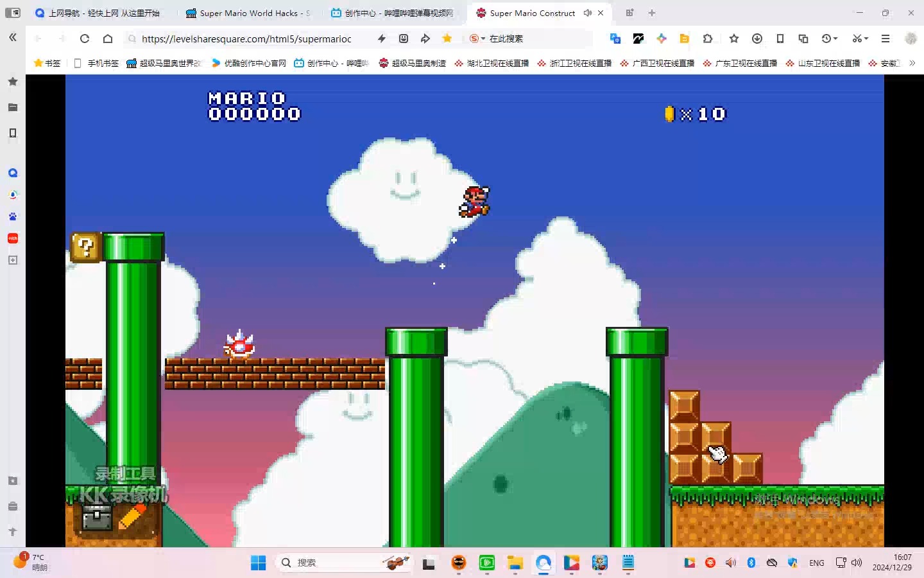
Task: Open the 超级马里奥制造 bookmark
Action: (x=413, y=63)
